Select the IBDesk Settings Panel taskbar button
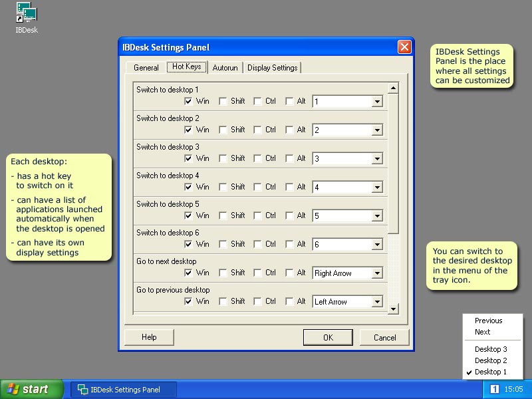This screenshot has width=532, height=399. (124, 390)
